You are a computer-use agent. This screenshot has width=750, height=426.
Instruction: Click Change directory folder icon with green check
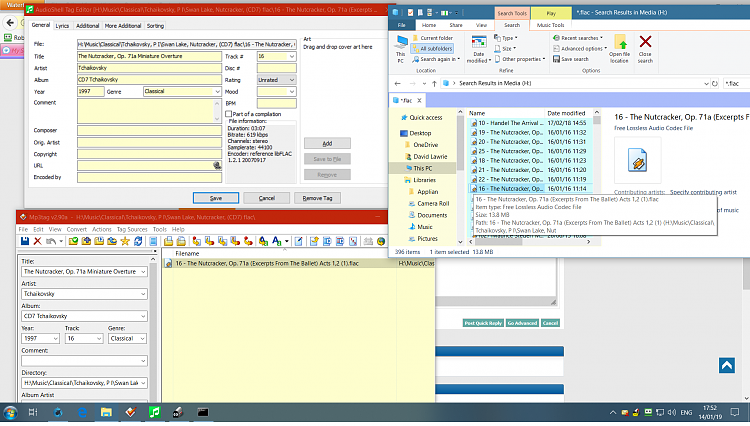click(73, 241)
